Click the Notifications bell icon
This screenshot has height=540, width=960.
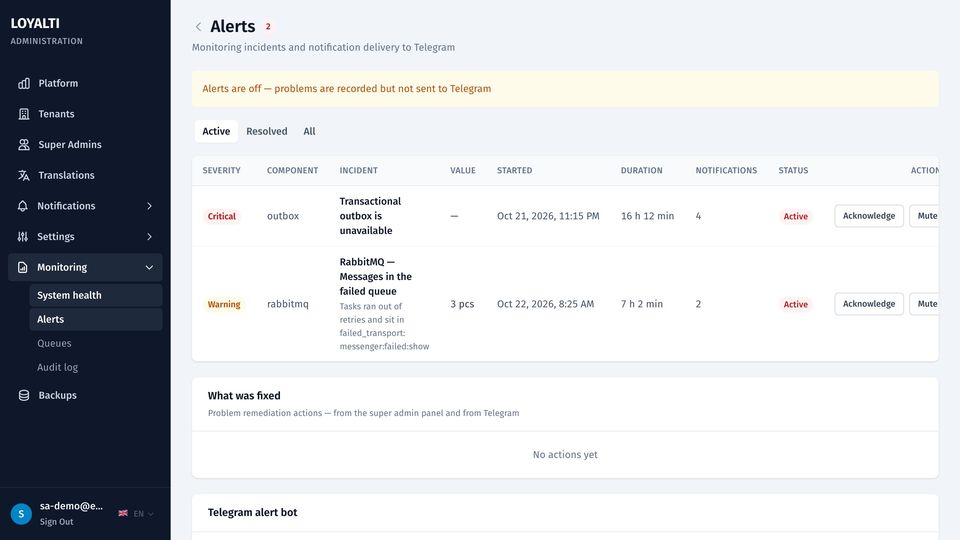(x=23, y=206)
